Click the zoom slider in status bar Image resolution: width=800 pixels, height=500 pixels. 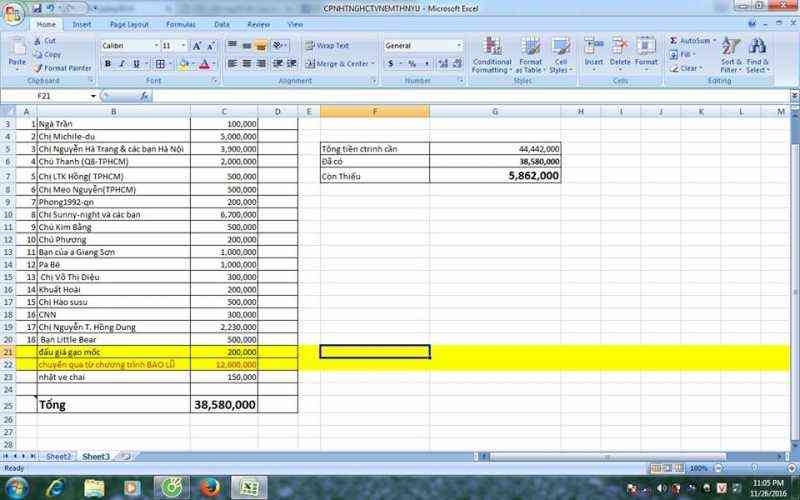click(x=749, y=468)
